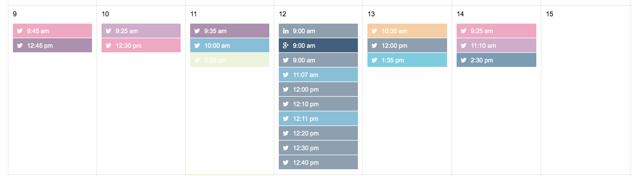Click Twitter icon on faded 2:00 pm post
Image resolution: width=644 pixels, height=176 pixels.
[x=197, y=60]
